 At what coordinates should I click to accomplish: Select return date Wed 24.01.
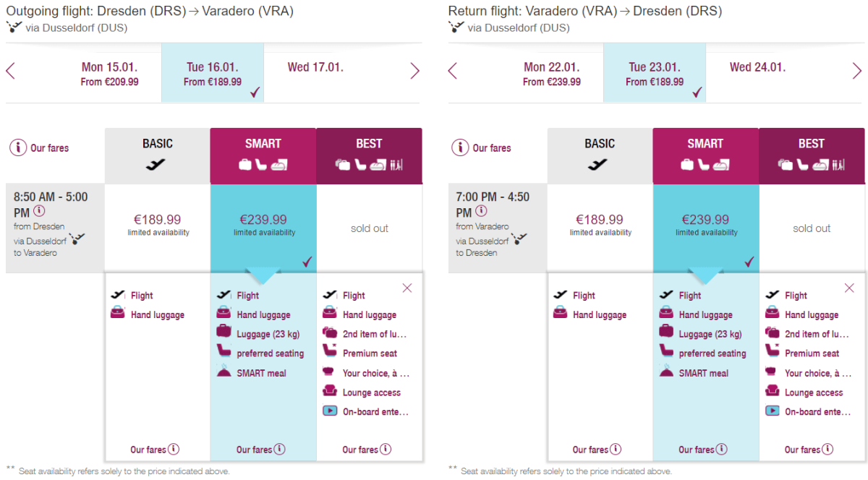(x=757, y=68)
